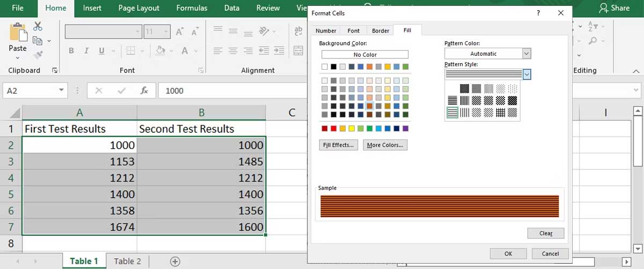This screenshot has height=269, width=644.
Task: Click the Format Cells help question mark
Action: tap(538, 13)
